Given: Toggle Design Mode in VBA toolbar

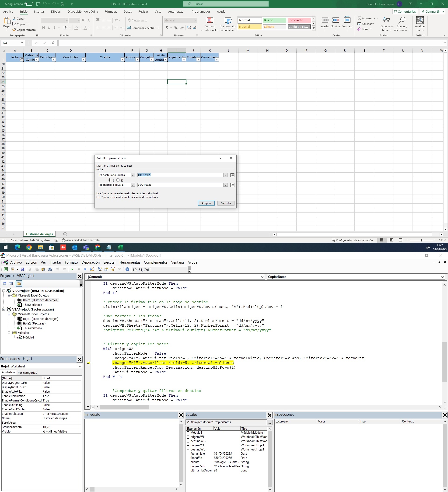Looking at the screenshot, I should (92, 269).
